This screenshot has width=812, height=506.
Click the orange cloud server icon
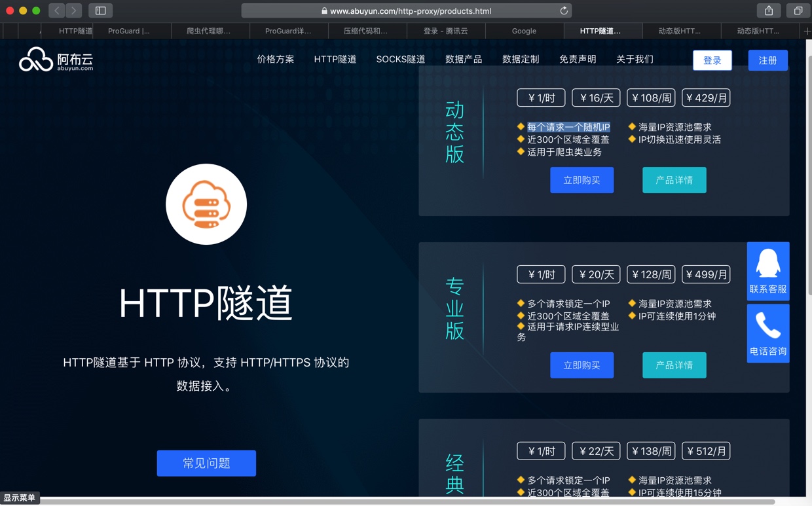pos(206,204)
